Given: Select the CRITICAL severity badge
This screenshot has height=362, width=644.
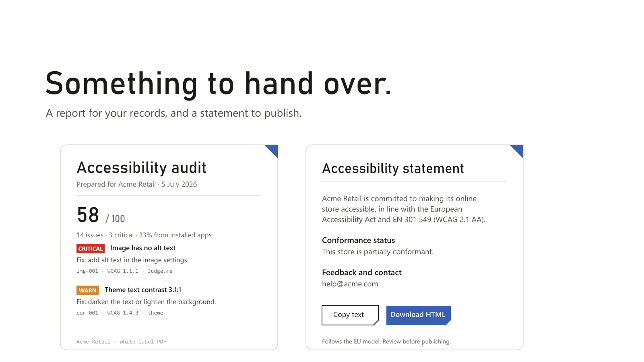Looking at the screenshot, I should coord(91,249).
